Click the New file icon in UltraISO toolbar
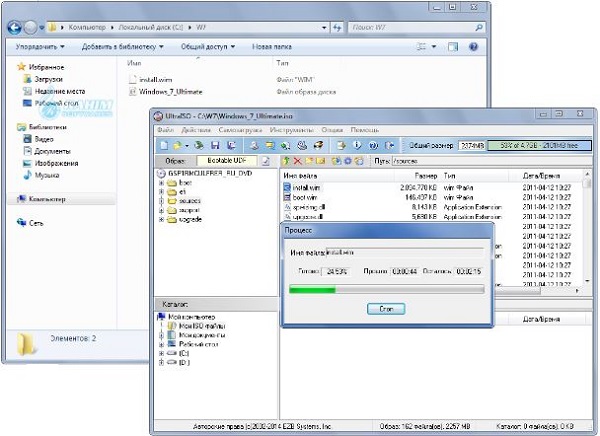 coord(165,144)
